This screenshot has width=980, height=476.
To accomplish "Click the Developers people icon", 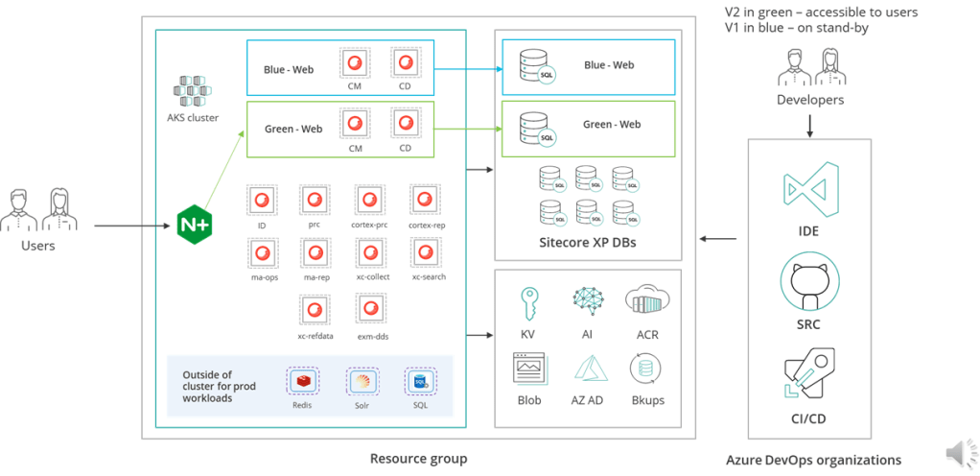I will tap(809, 69).
